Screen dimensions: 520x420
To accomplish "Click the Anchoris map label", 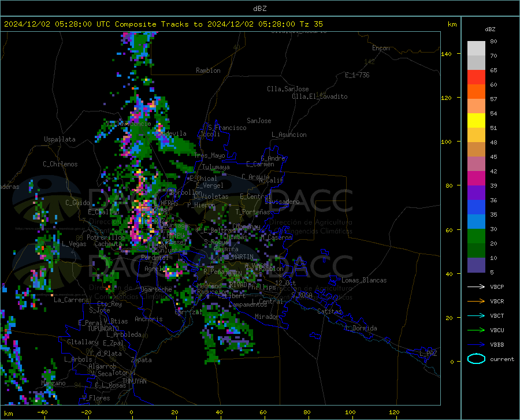I will 148,319.
